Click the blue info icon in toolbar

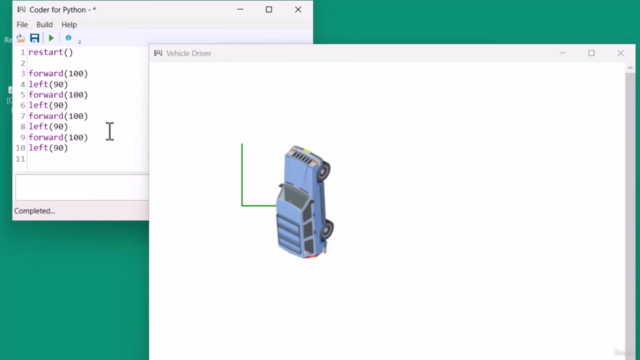(x=68, y=38)
